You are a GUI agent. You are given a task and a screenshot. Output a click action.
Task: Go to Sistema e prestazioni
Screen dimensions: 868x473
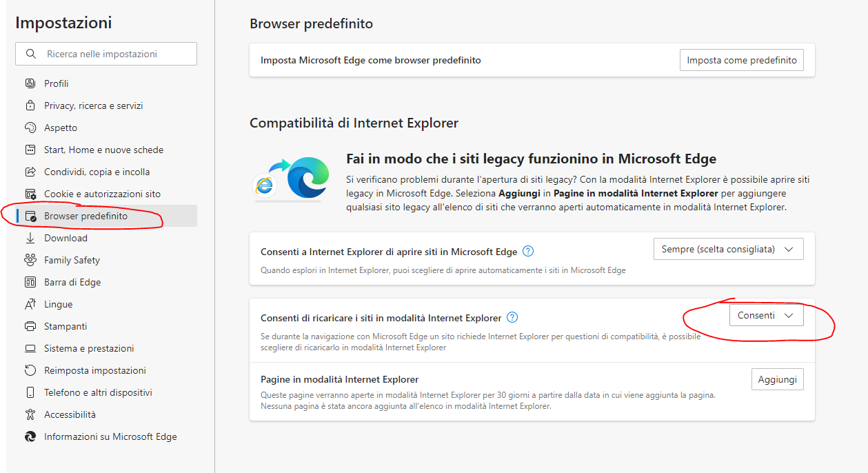106,348
